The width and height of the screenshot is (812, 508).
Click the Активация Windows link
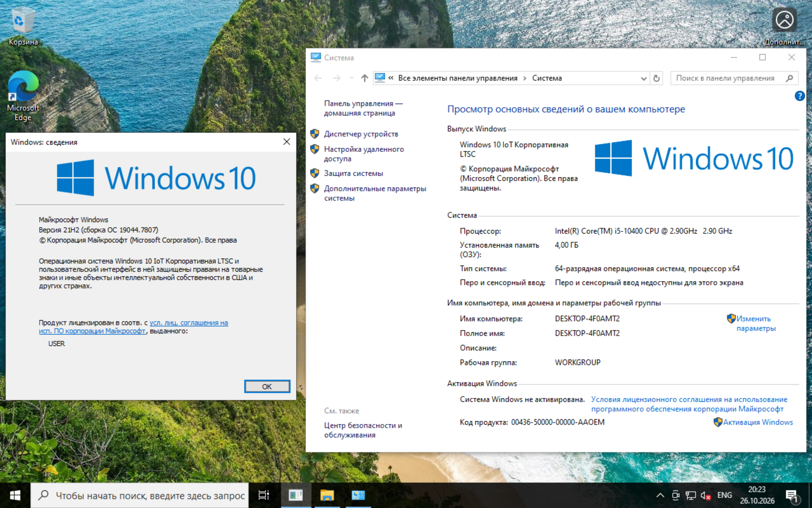(x=758, y=422)
